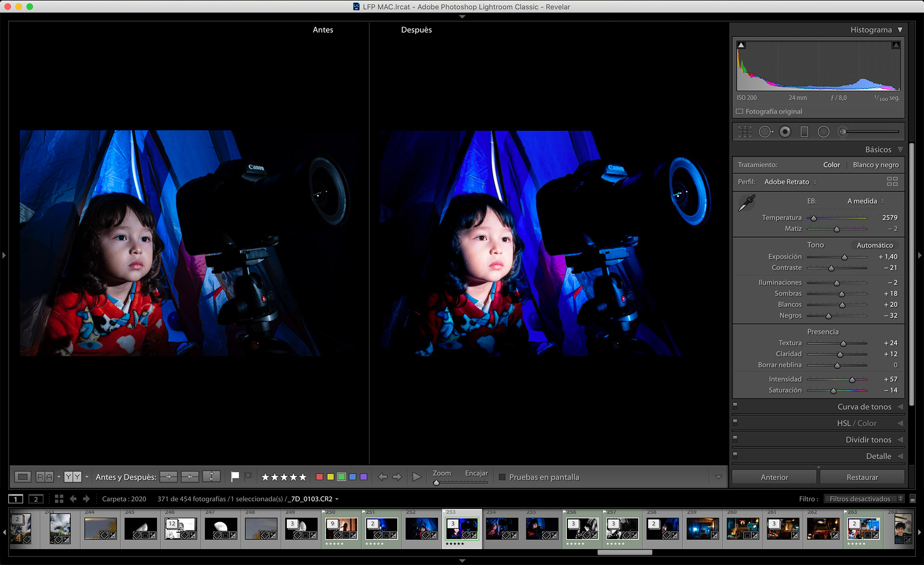Select filmstrip thumbnail 260
Image resolution: width=924 pixels, height=565 pixels.
(x=743, y=528)
